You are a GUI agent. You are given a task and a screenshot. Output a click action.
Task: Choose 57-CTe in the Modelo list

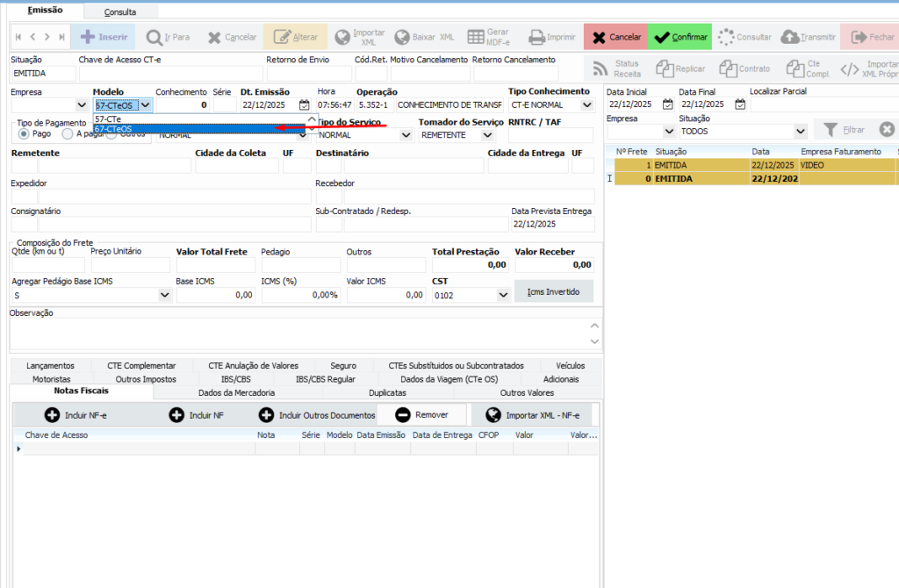[109, 118]
